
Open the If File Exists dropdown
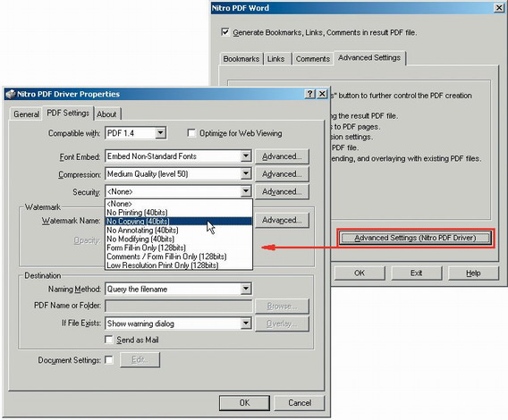tap(246, 323)
